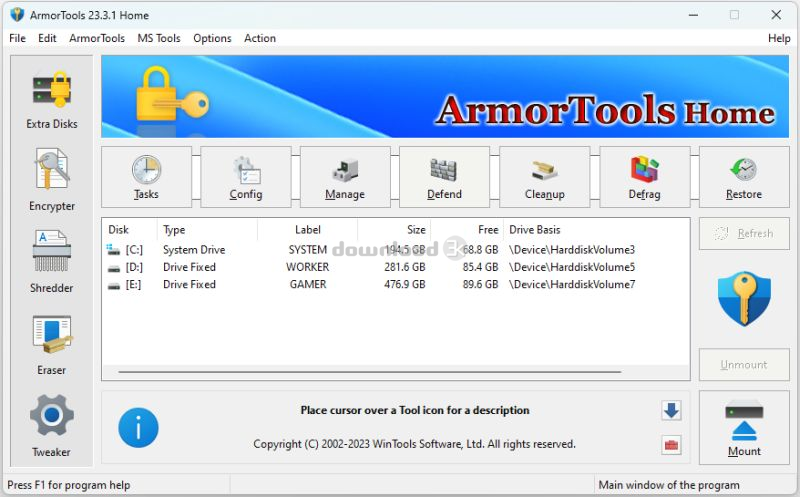Open the File menu

pos(17,38)
